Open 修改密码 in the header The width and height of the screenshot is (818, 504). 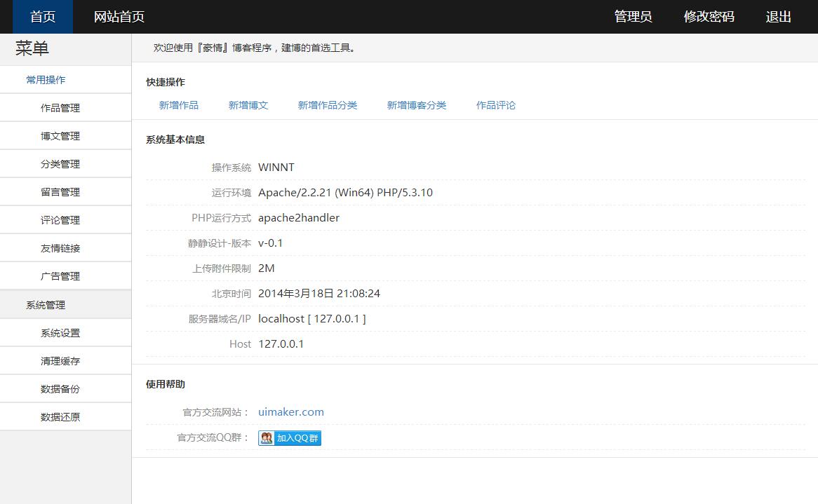click(x=709, y=17)
